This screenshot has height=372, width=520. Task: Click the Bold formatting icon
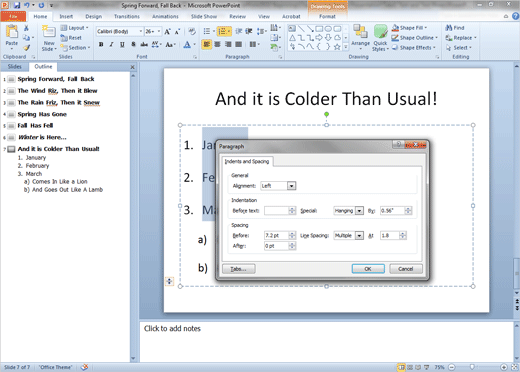click(101, 44)
